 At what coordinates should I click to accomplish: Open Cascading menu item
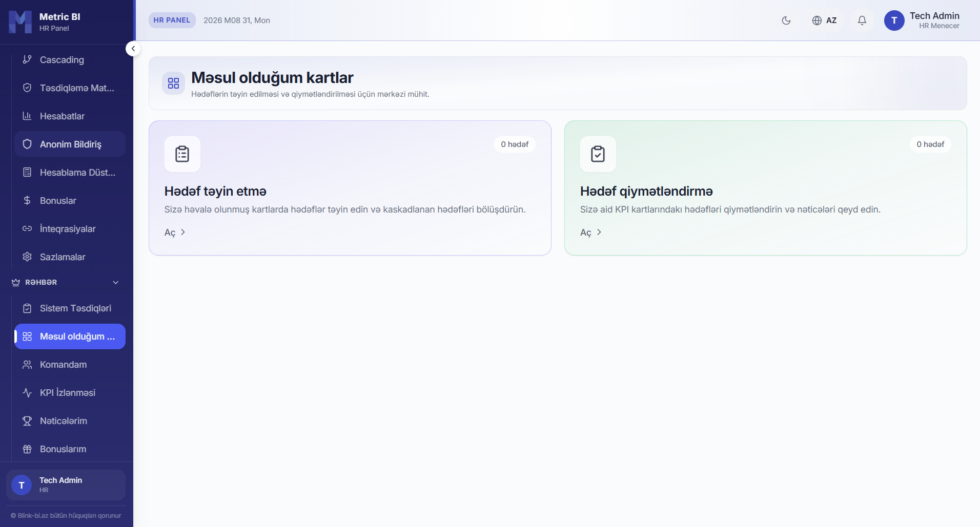(70, 60)
